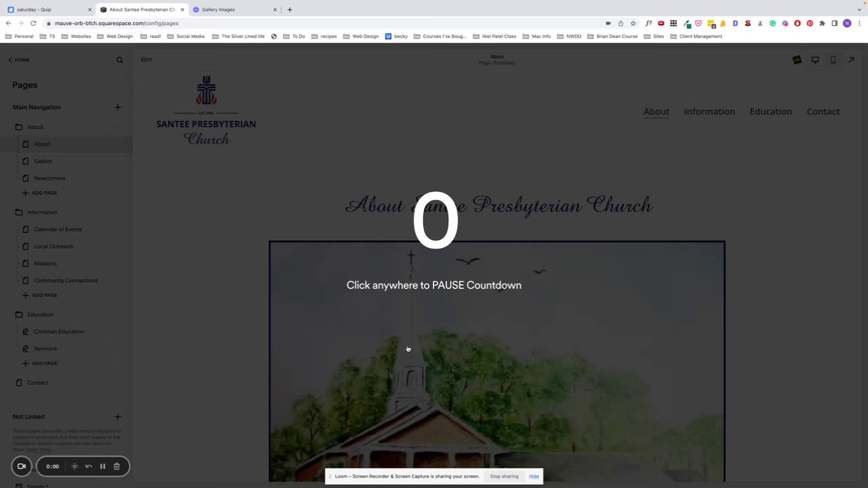Switch to desktop view preview
Viewport: 868px width, 488px height.
(815, 60)
